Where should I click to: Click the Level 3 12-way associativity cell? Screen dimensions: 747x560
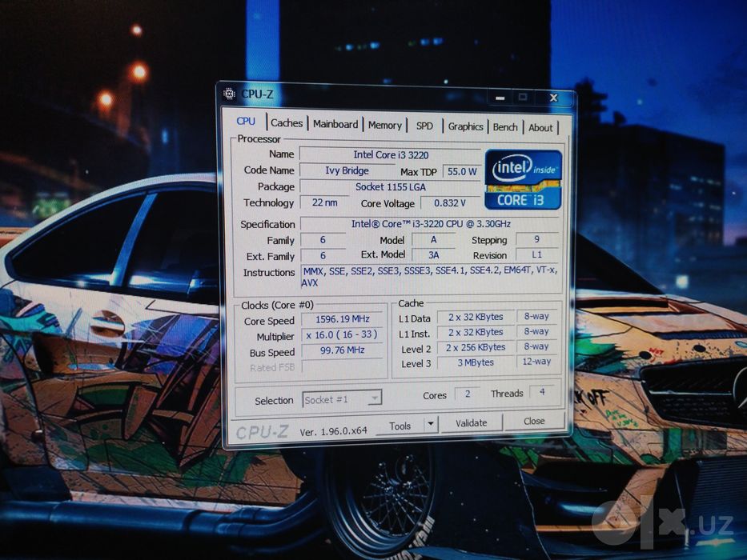point(536,362)
